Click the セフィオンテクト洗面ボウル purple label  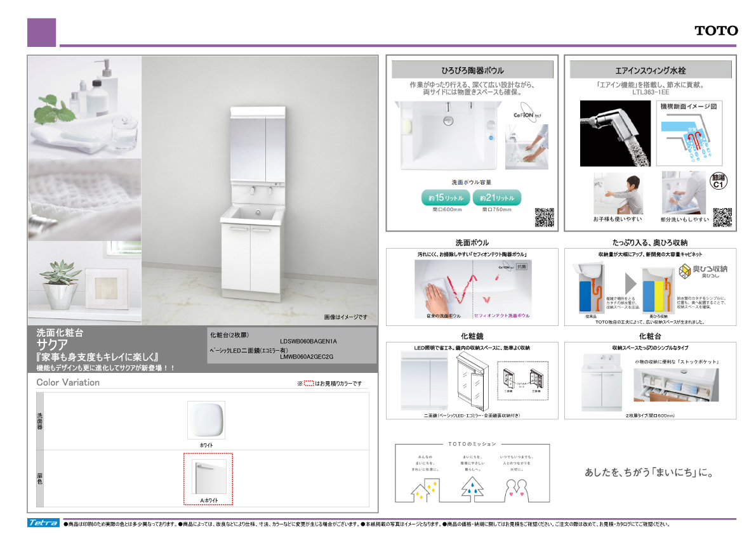[501, 316]
